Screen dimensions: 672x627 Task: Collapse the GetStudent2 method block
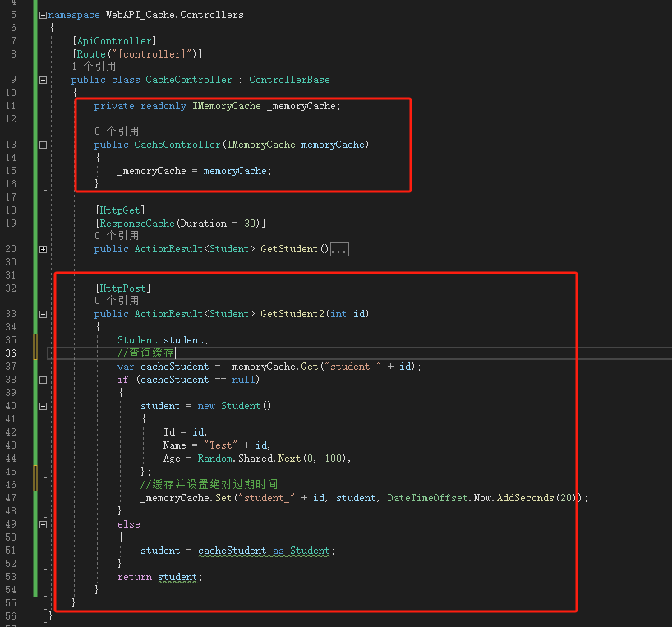[x=43, y=314]
